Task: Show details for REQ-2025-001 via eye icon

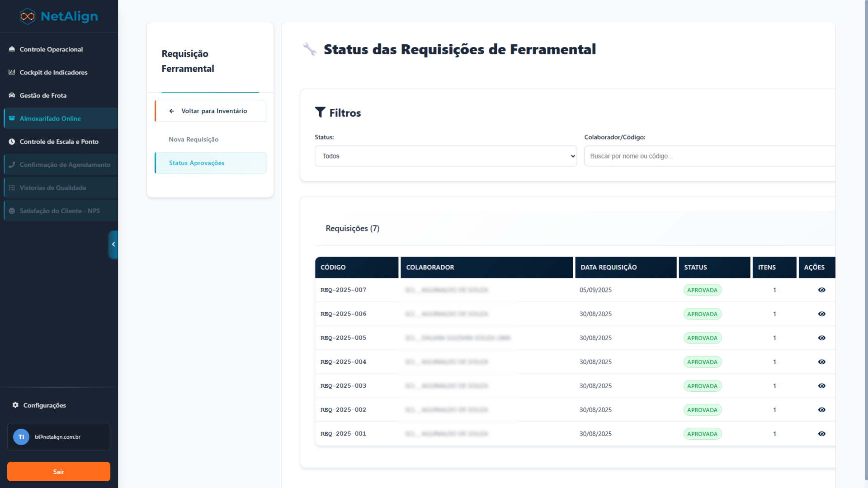Action: point(822,433)
